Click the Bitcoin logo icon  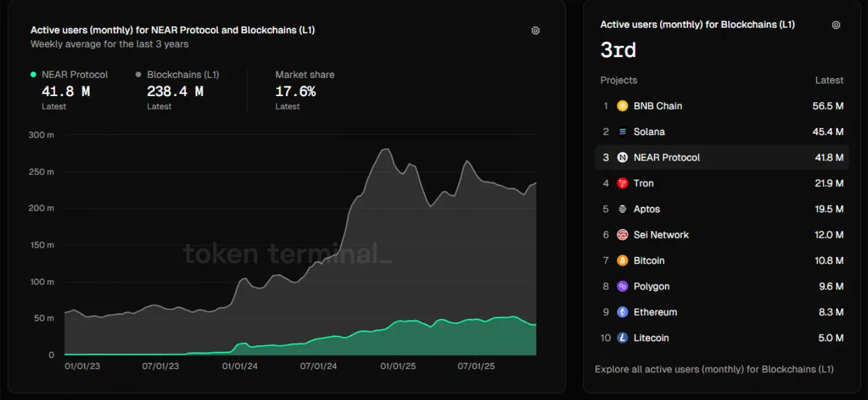coord(622,261)
